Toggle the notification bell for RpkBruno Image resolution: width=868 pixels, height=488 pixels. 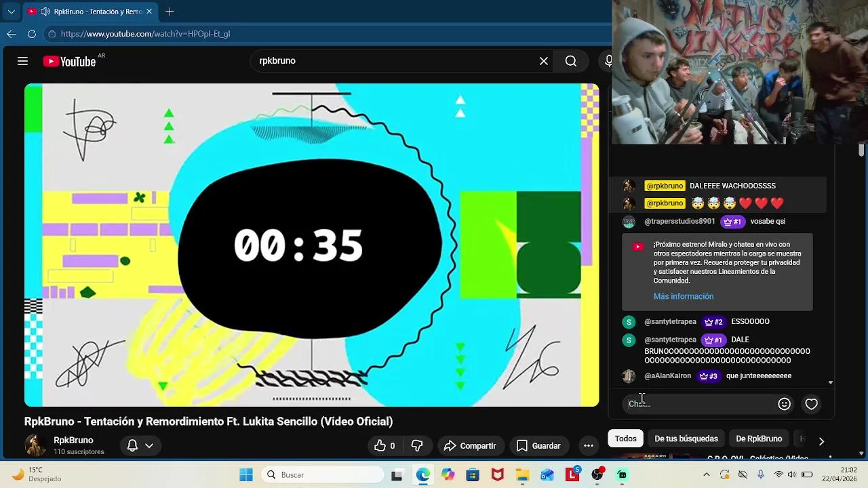coord(132,445)
